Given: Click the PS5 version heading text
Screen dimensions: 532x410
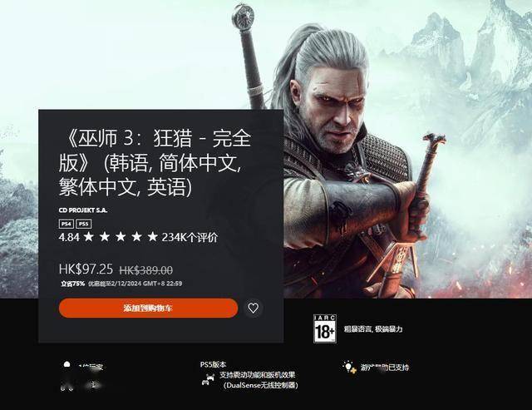Looking at the screenshot, I should tap(213, 364).
